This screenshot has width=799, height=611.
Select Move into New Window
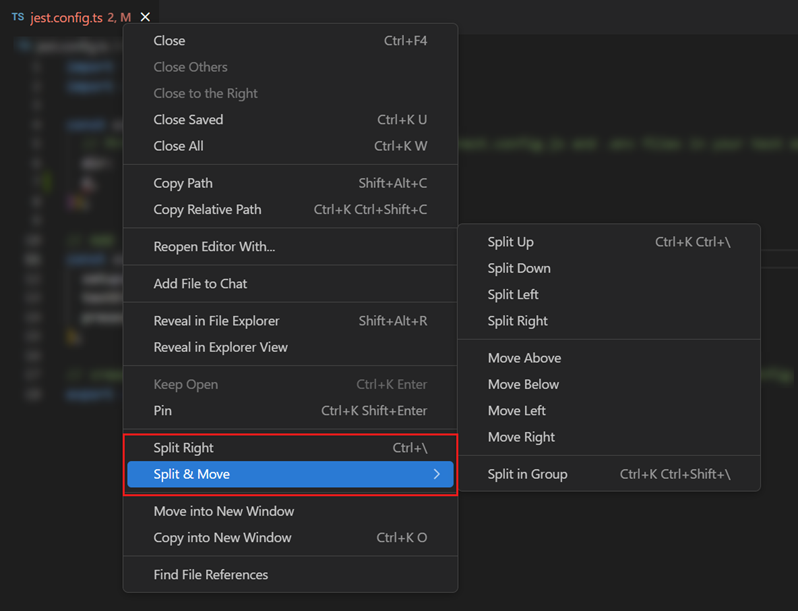click(224, 511)
